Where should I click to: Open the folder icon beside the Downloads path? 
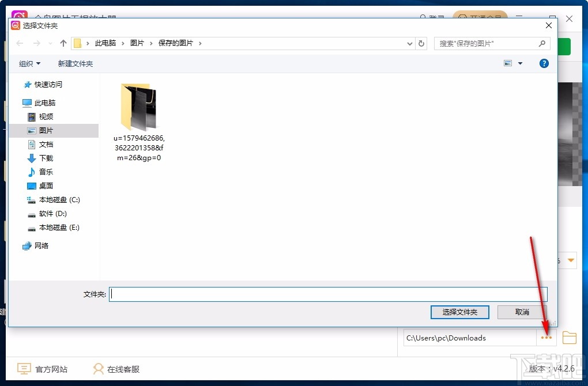[x=570, y=338]
